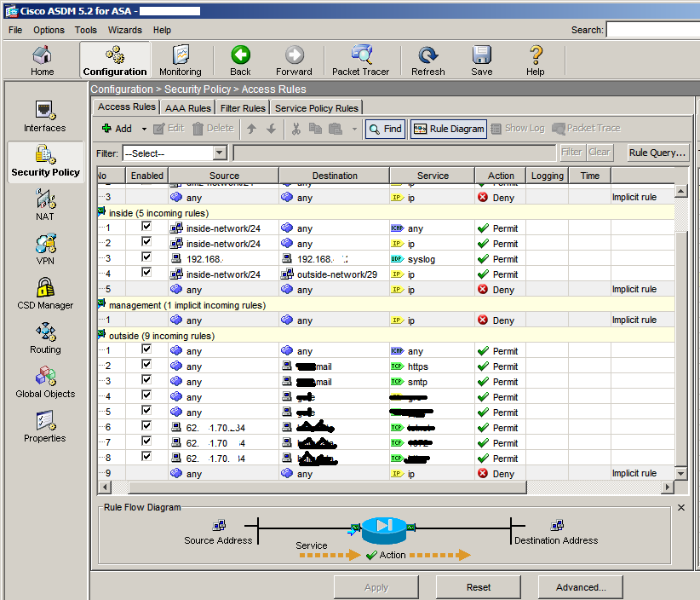This screenshot has width=700, height=600.
Task: Save the running configuration
Action: tap(482, 61)
